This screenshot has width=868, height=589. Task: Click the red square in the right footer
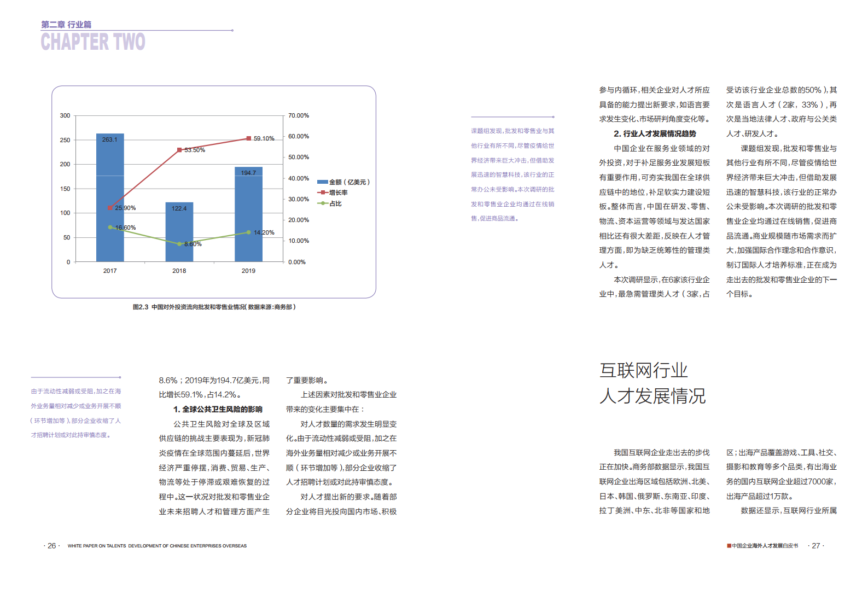729,546
